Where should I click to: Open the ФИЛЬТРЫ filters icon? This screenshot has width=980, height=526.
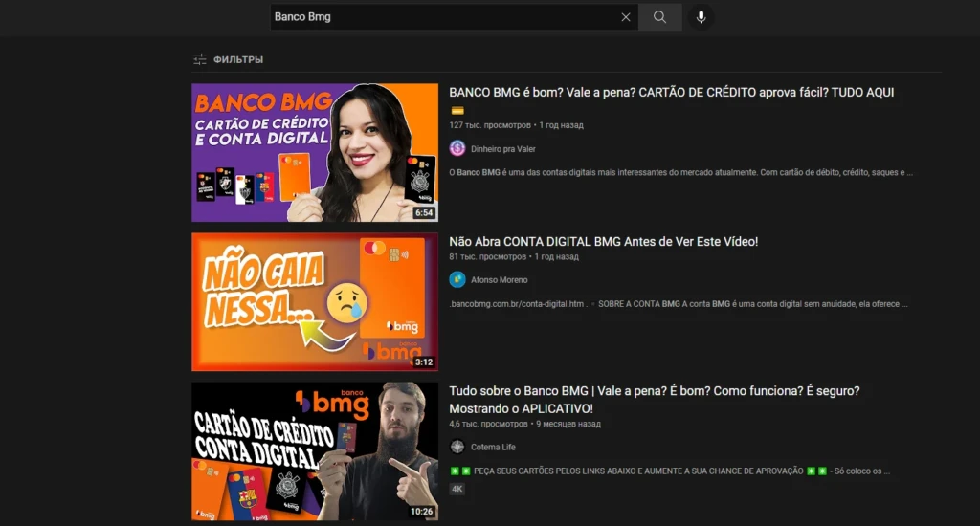click(199, 59)
